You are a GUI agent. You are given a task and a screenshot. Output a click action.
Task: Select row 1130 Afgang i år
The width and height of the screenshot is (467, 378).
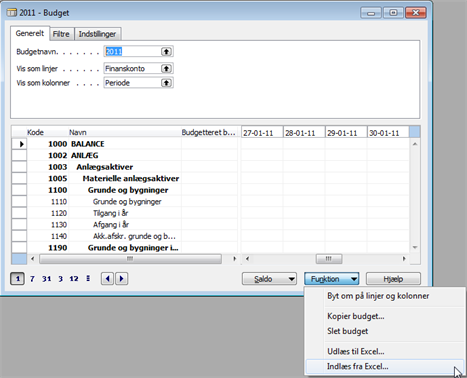tap(125, 225)
